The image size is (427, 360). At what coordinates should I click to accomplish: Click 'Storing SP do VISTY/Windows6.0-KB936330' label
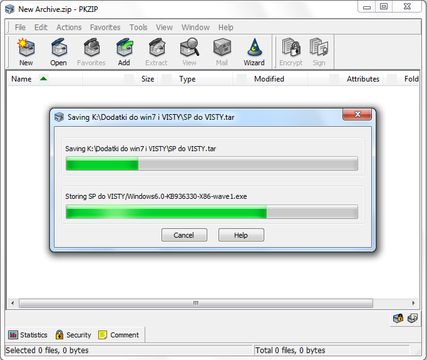156,196
